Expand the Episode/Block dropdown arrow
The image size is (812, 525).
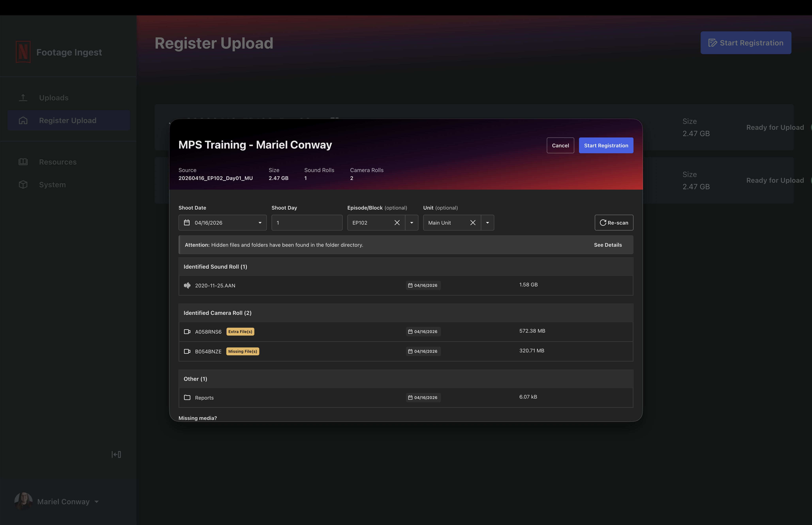click(x=412, y=223)
